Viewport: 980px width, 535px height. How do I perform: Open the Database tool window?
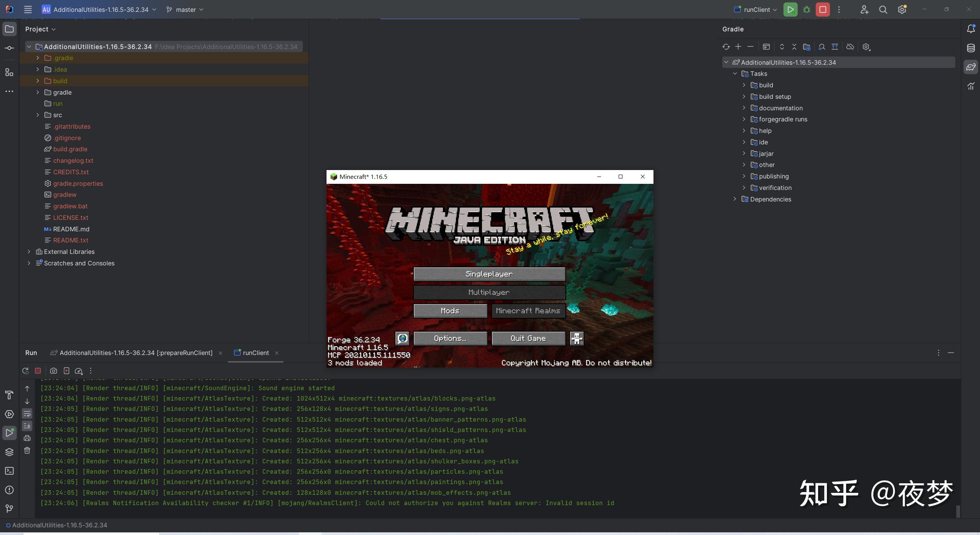(x=971, y=48)
